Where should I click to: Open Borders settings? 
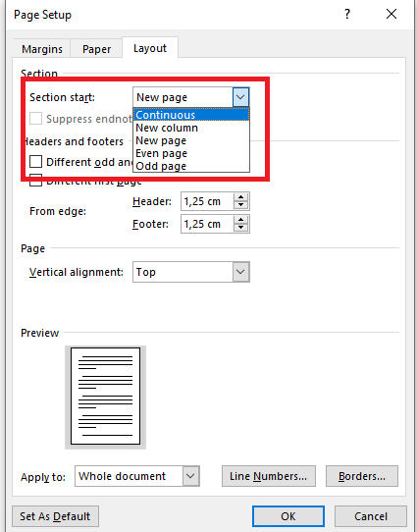tap(362, 476)
